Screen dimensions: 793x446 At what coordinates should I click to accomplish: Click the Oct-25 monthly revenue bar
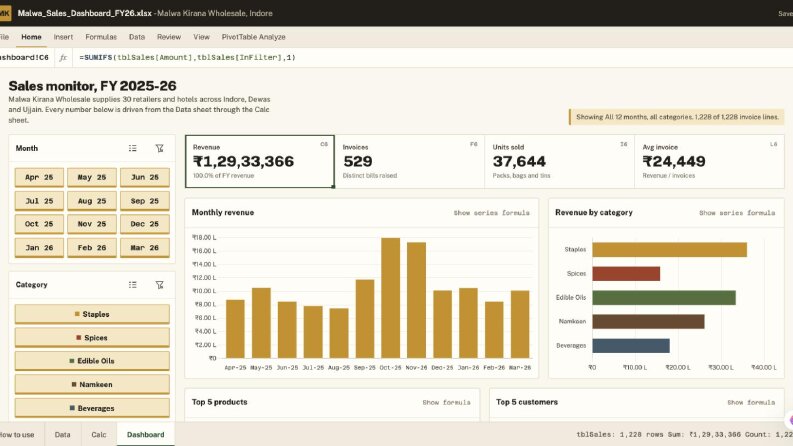pyautogui.click(x=390, y=298)
